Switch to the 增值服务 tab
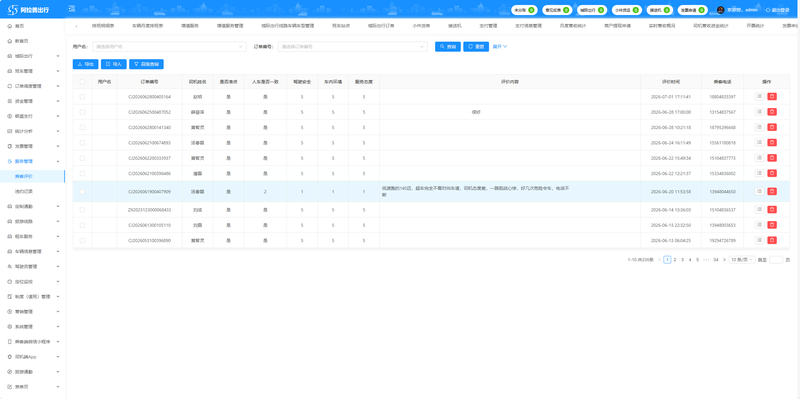This screenshot has height=399, width=800. (190, 26)
